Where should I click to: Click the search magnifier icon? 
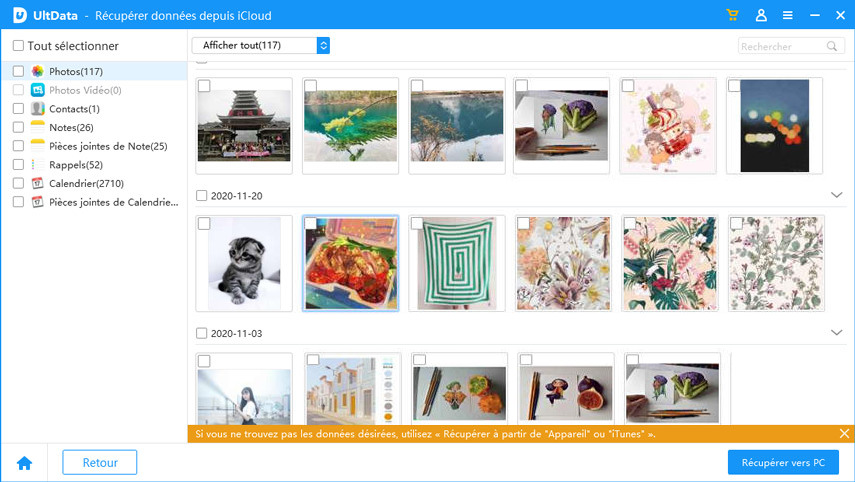coord(832,46)
